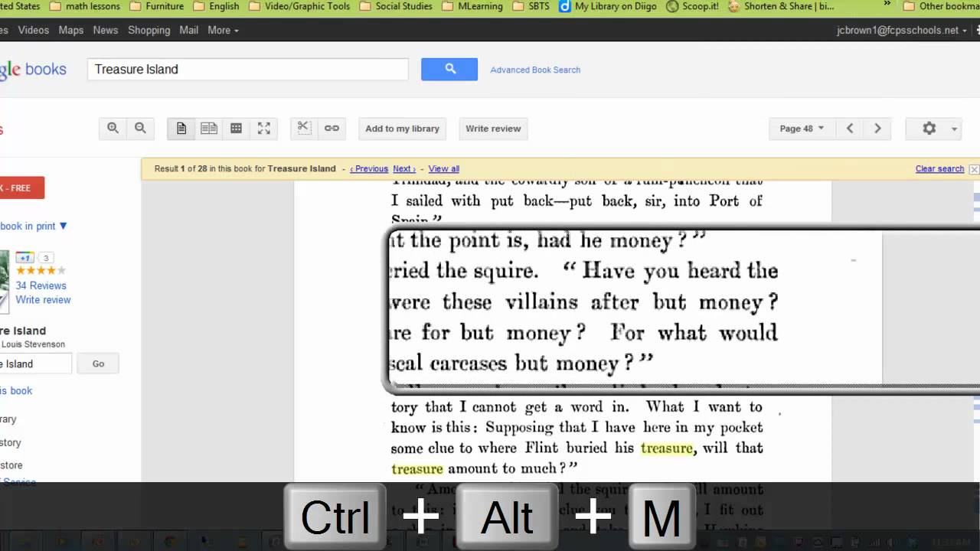
Task: Open the 34 Reviews link
Action: [x=41, y=285]
